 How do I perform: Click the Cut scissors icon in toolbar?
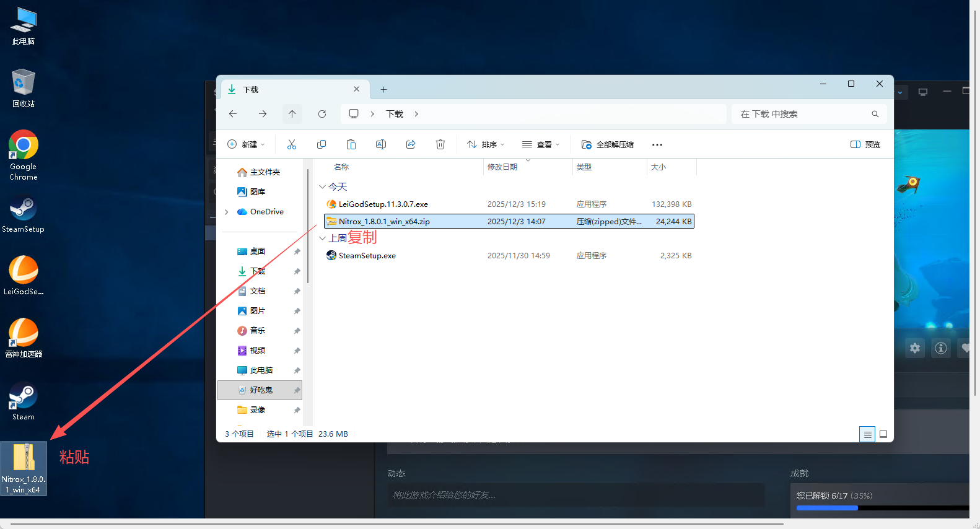point(292,144)
